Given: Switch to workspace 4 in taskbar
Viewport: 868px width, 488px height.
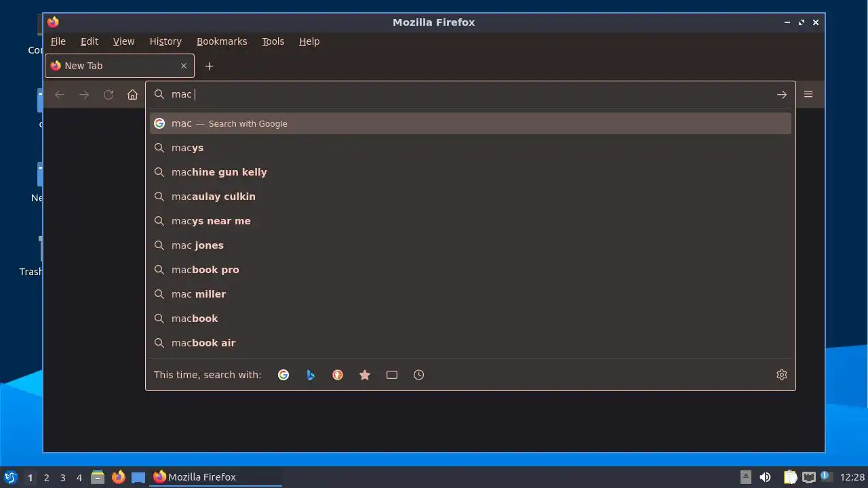Looking at the screenshot, I should [x=79, y=478].
